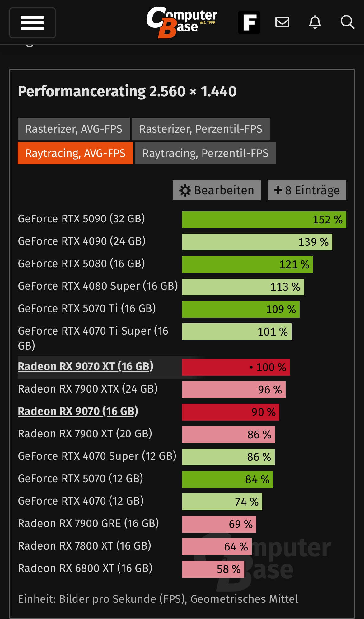This screenshot has width=364, height=619.
Task: Expand the chart with 8 Einträge
Action: coord(307,190)
